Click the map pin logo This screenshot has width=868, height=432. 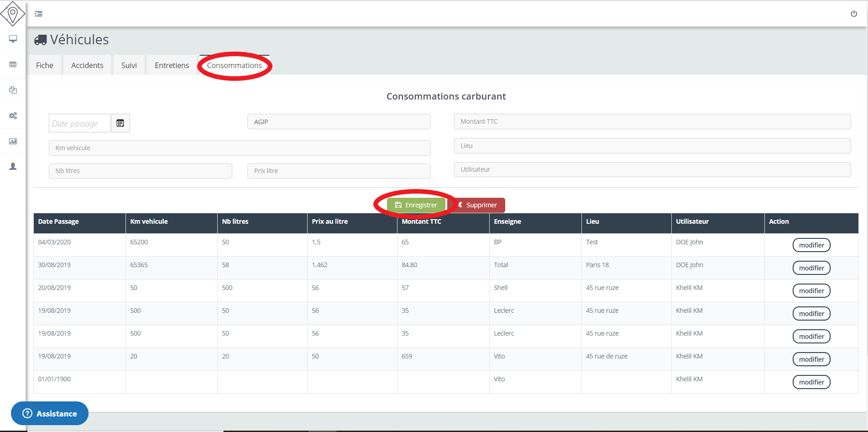pos(13,13)
